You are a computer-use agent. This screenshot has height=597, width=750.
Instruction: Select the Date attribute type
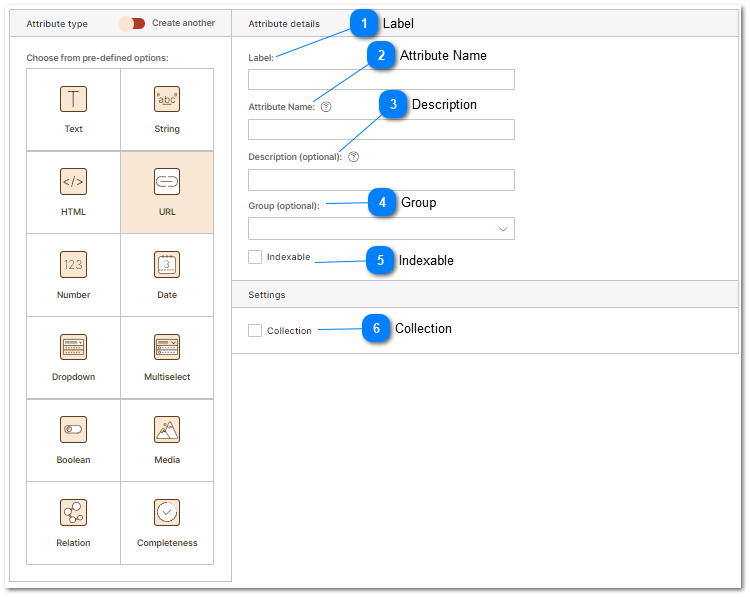(167, 265)
